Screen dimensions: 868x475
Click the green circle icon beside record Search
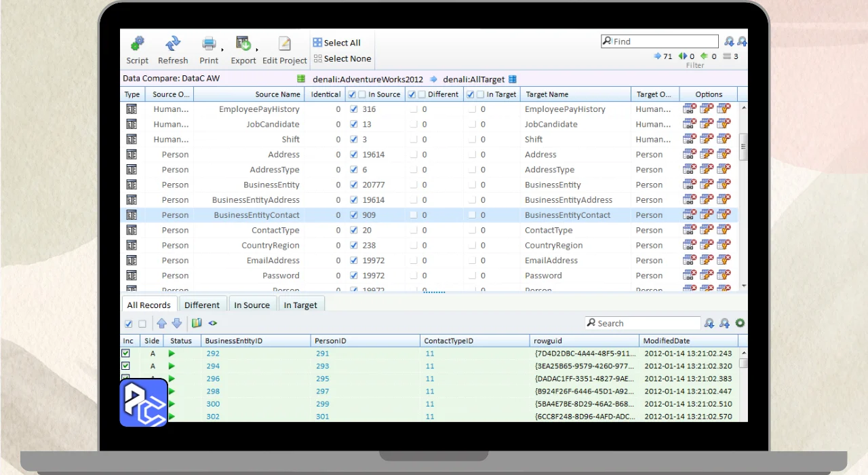[x=740, y=324]
